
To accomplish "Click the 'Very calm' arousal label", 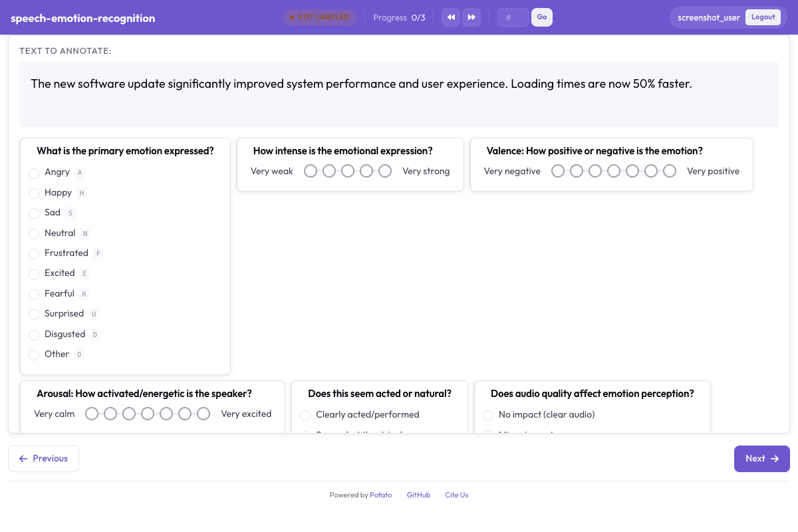I will click(55, 414).
